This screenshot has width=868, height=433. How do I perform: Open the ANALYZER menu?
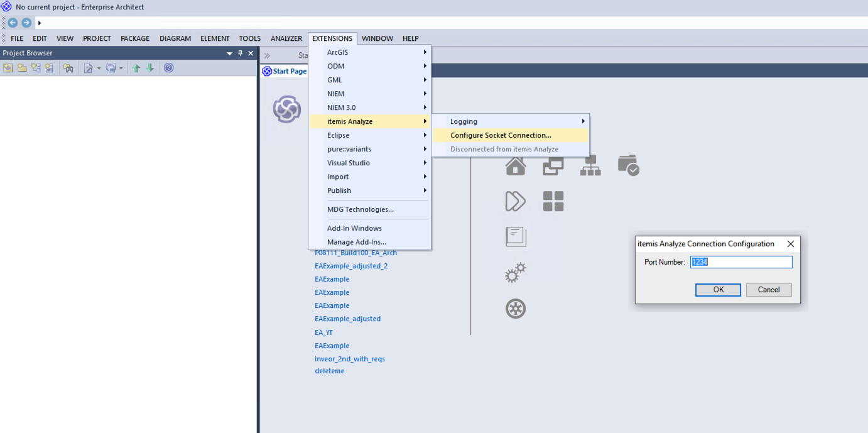click(x=286, y=38)
